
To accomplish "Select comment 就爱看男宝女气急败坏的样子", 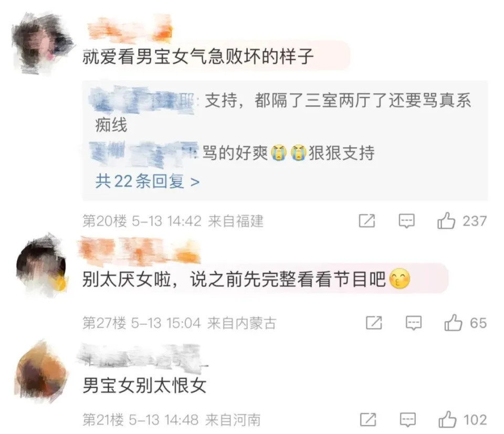I will (x=198, y=56).
